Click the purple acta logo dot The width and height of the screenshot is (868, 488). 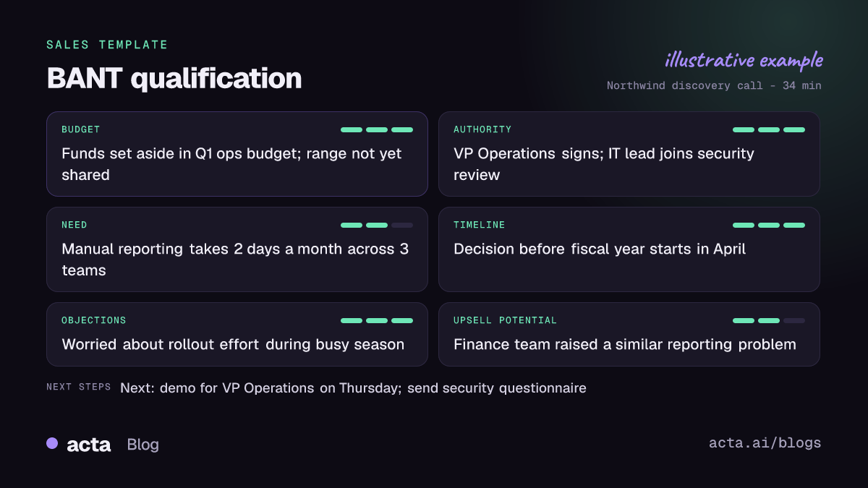[x=52, y=443]
